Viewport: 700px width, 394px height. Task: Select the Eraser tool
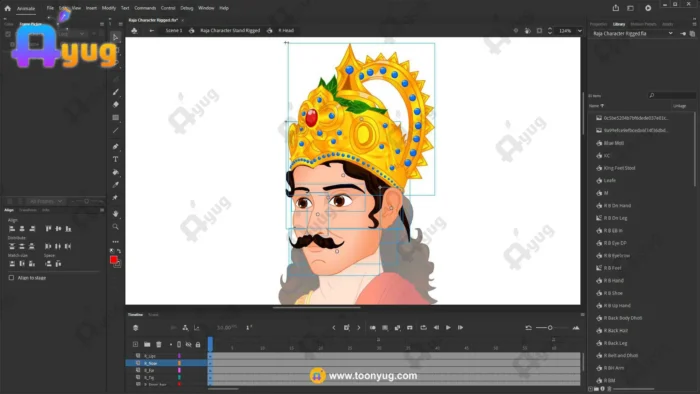point(116,104)
